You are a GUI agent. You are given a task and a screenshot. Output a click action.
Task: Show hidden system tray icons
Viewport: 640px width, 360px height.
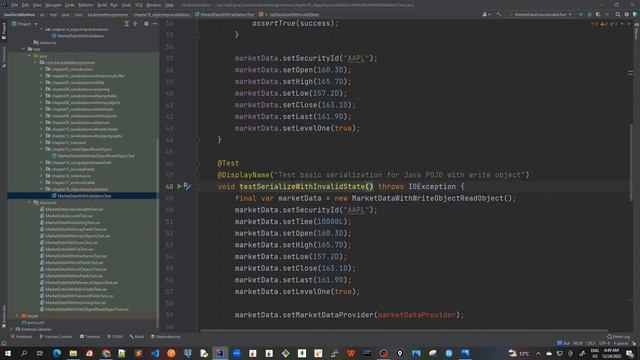(538, 353)
